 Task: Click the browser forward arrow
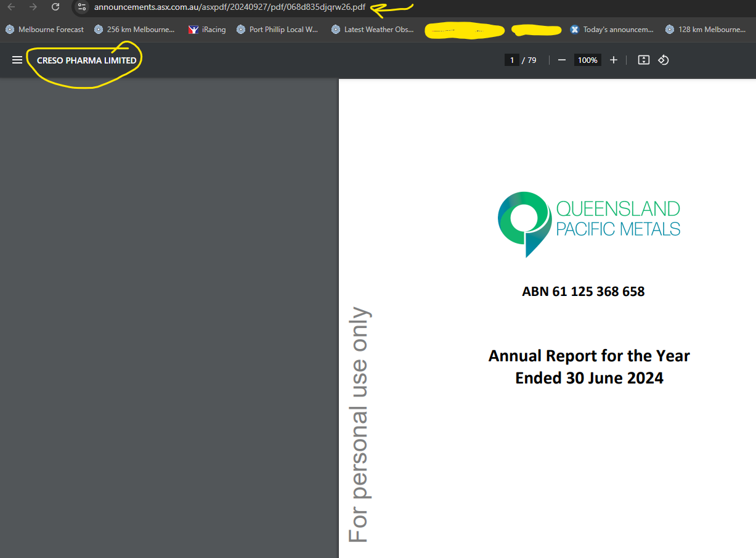tap(33, 7)
